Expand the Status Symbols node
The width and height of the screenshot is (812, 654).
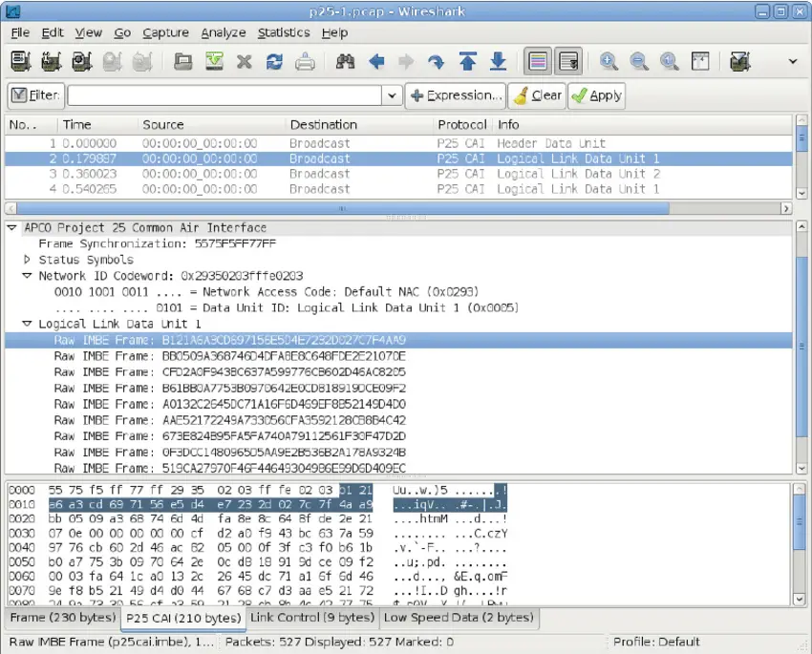coord(27,260)
